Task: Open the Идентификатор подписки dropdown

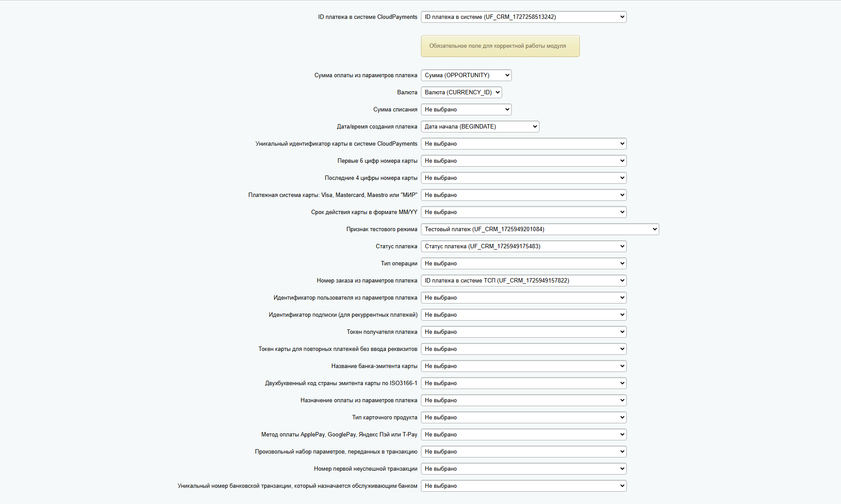Action: pos(523,315)
